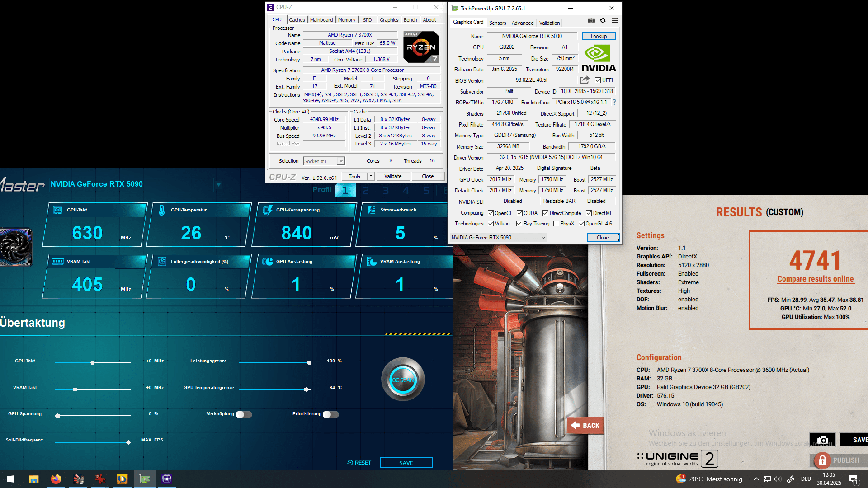Click Compare results online link
Viewport: 868px width, 488px height.
coord(816,279)
